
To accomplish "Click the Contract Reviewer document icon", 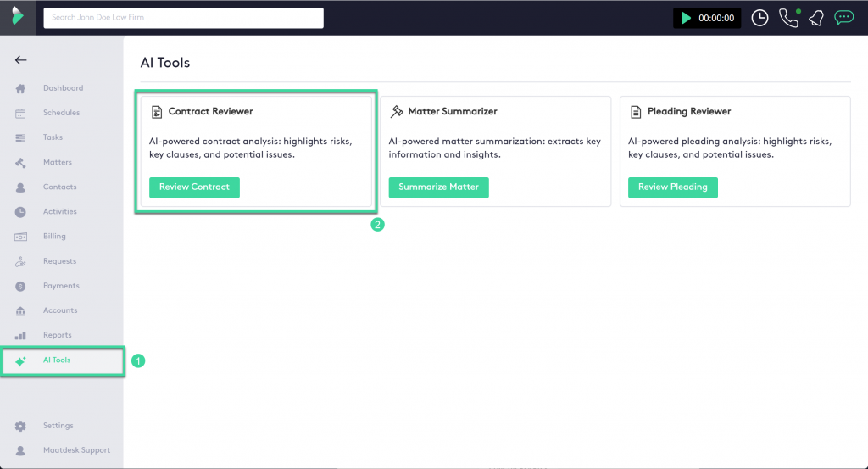I will pos(156,112).
